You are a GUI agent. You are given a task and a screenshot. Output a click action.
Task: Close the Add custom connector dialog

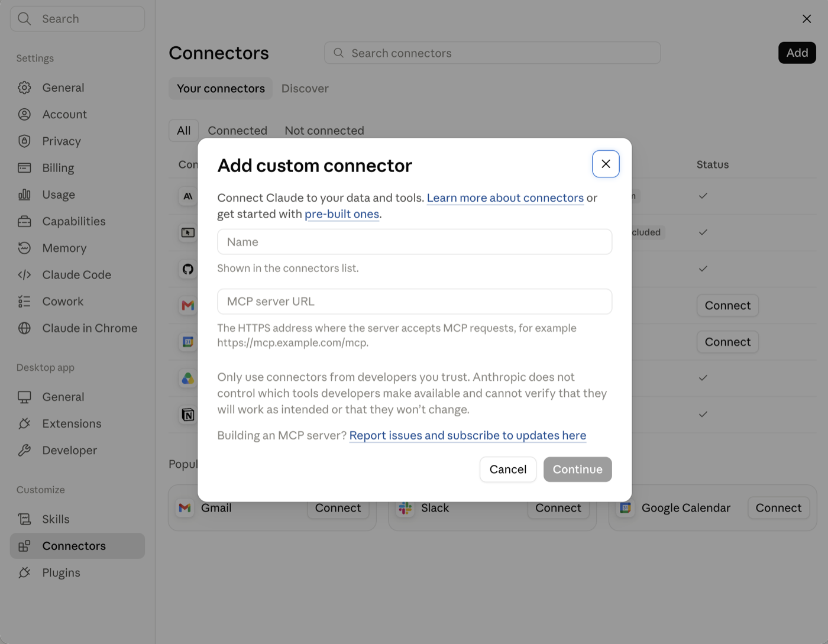coord(606,164)
